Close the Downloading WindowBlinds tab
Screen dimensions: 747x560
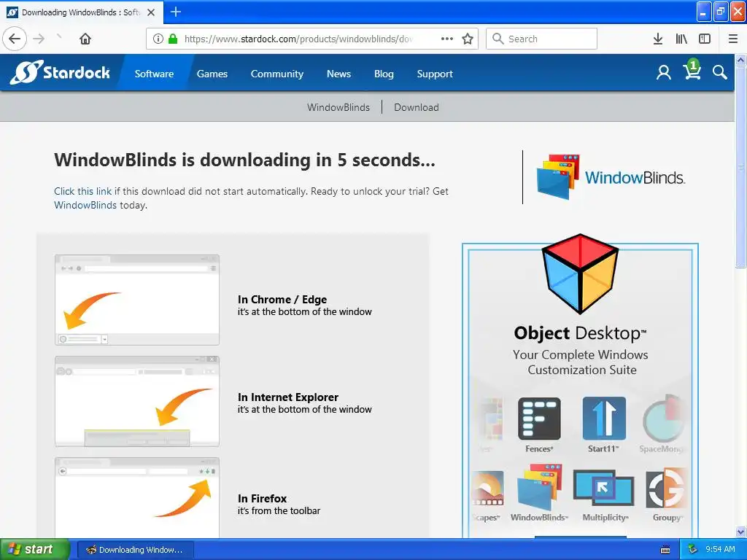(x=151, y=12)
